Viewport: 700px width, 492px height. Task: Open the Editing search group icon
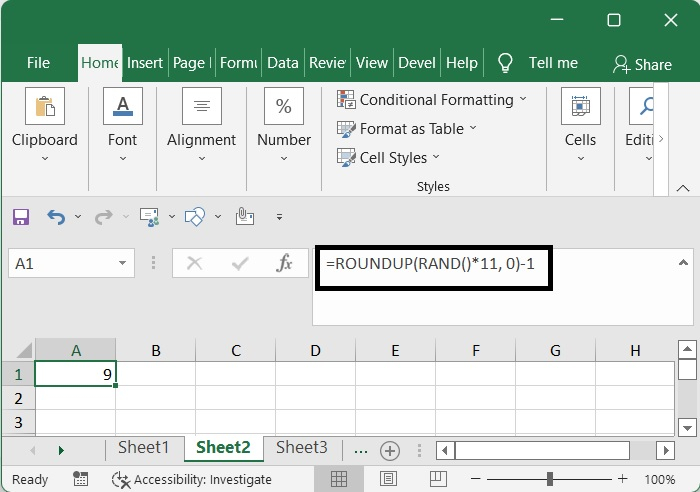(x=642, y=106)
